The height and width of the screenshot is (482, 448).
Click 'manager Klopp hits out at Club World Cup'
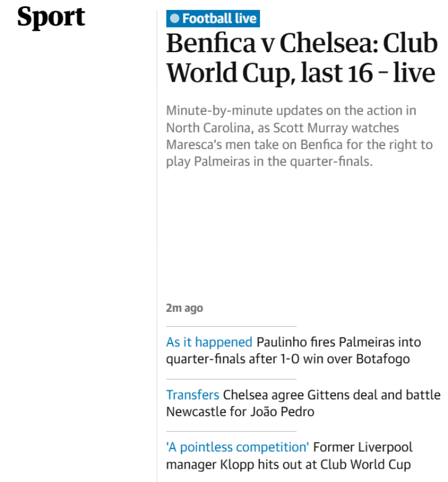[x=288, y=465]
